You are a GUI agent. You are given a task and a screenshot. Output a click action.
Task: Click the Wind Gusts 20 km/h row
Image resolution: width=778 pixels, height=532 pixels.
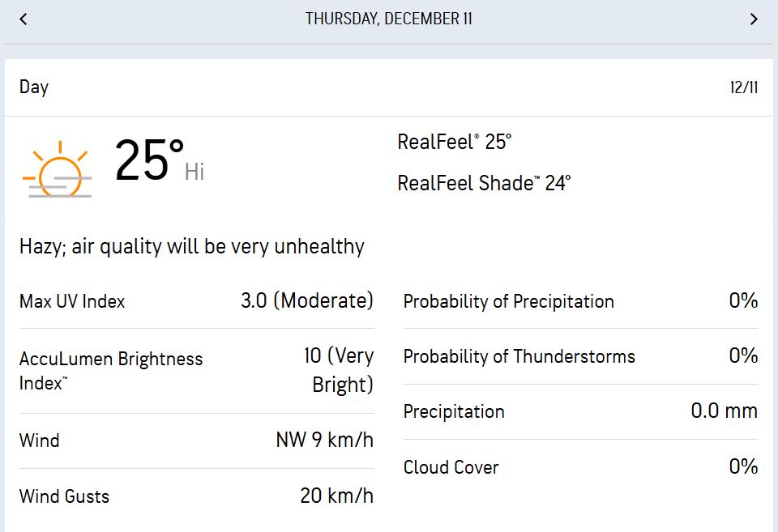pos(196,496)
